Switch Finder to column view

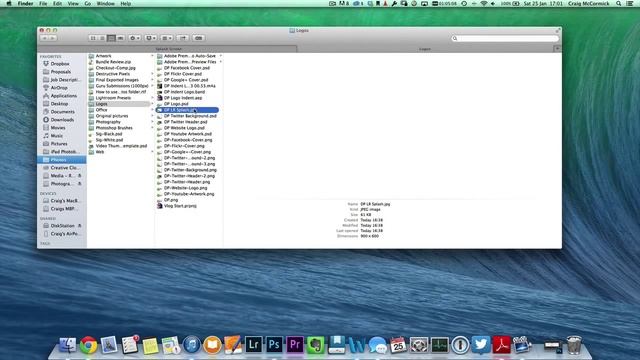tap(111, 38)
